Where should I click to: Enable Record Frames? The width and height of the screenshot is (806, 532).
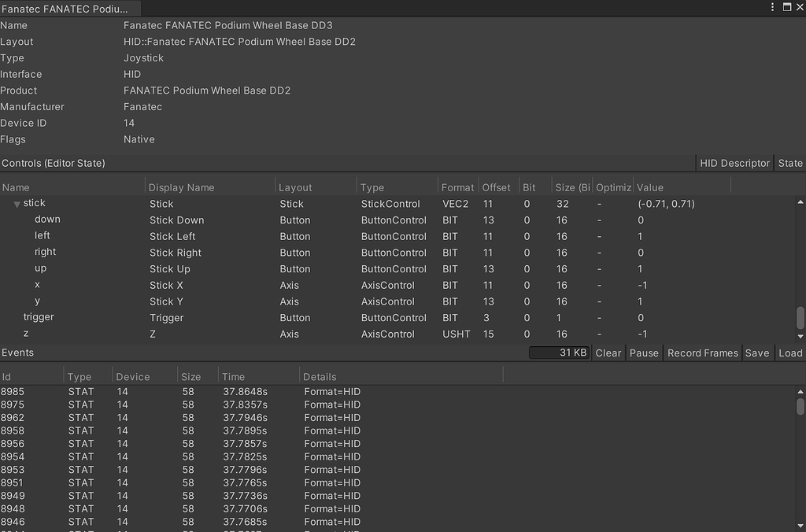pyautogui.click(x=702, y=353)
